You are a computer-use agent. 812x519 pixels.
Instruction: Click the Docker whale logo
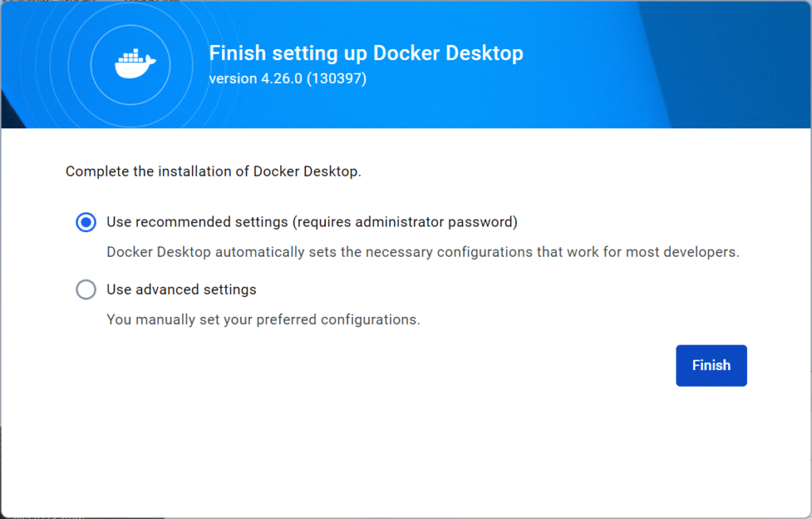[135, 64]
